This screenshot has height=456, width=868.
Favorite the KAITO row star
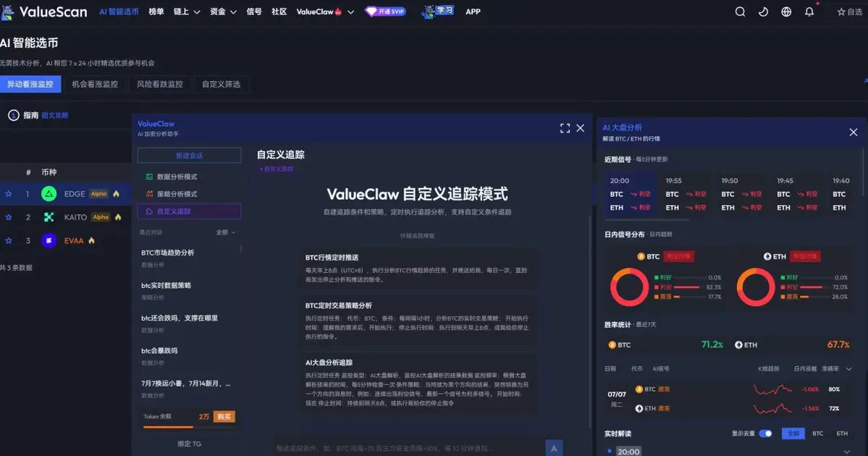8,217
